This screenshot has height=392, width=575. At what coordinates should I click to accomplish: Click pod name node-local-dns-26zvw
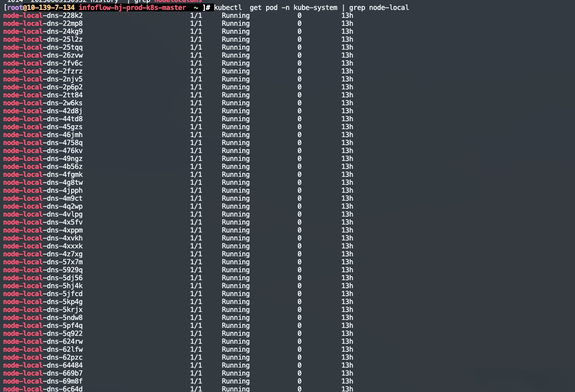(x=43, y=55)
